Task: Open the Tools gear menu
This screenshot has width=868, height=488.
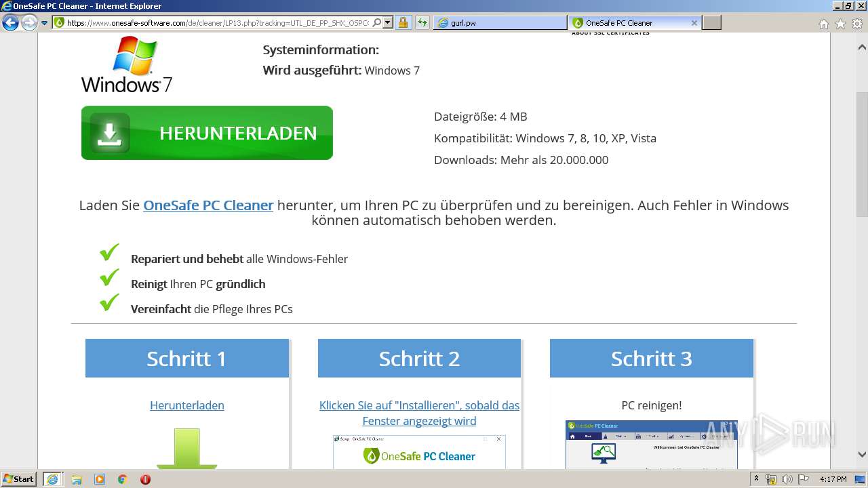Action: (x=856, y=24)
